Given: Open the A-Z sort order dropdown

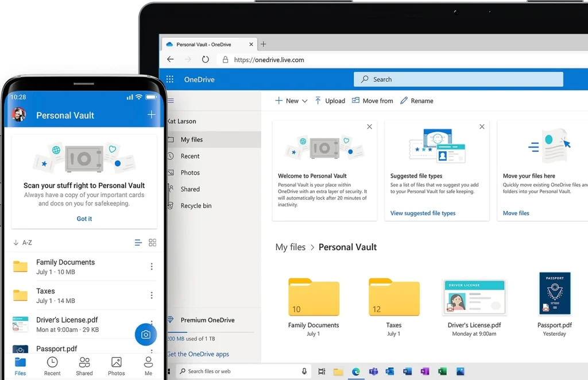Looking at the screenshot, I should pyautogui.click(x=22, y=243).
